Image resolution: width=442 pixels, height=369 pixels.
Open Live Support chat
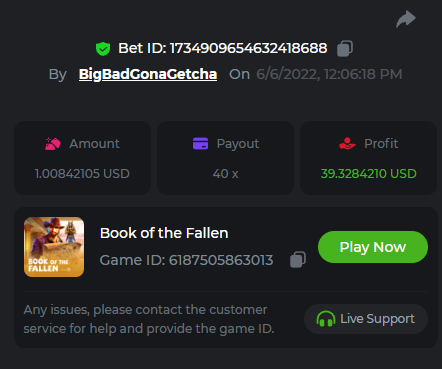click(x=366, y=319)
